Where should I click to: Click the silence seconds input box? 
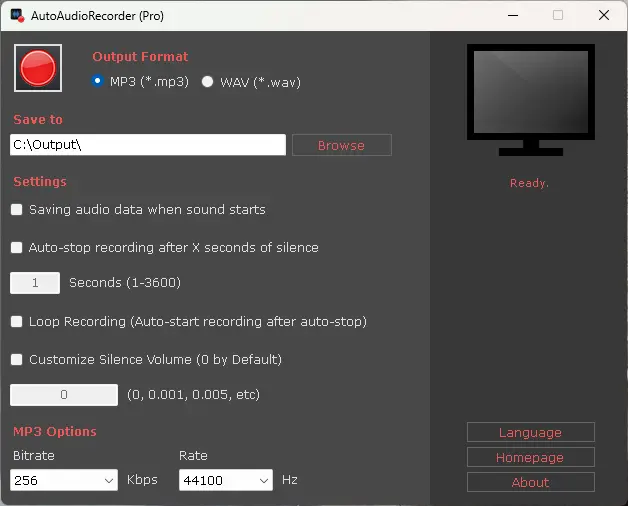click(35, 283)
